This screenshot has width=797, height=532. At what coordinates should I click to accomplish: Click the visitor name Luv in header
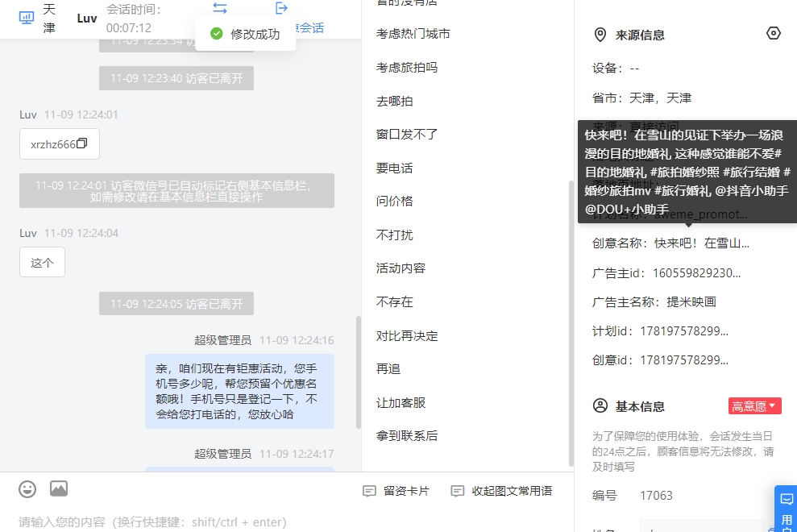coord(87,19)
